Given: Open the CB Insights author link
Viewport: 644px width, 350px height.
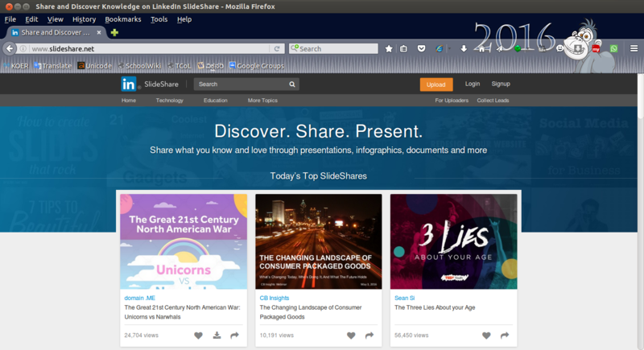Looking at the screenshot, I should 275,298.
